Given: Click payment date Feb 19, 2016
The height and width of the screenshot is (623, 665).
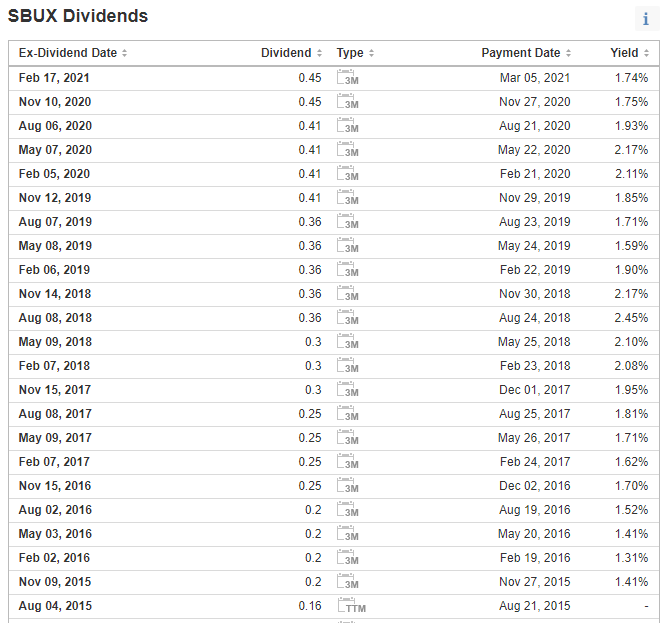Looking at the screenshot, I should point(535,558).
